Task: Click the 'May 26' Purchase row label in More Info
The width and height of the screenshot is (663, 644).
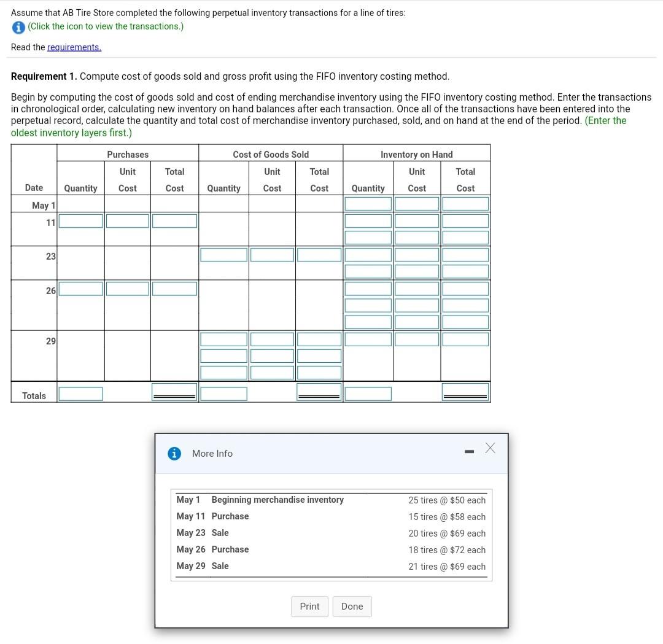Action: point(191,549)
